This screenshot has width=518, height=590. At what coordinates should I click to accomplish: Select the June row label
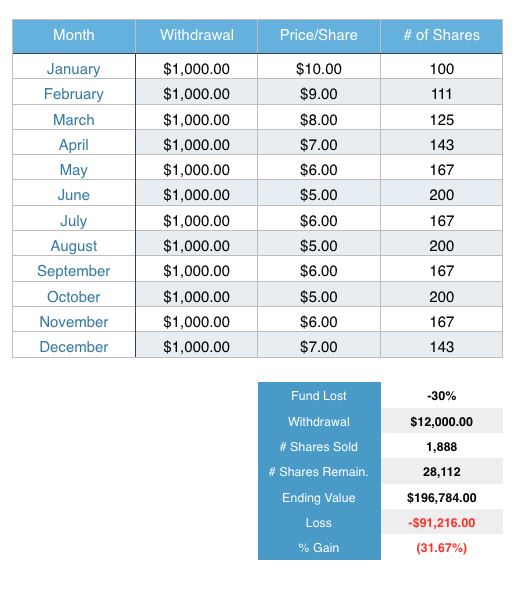[74, 195]
